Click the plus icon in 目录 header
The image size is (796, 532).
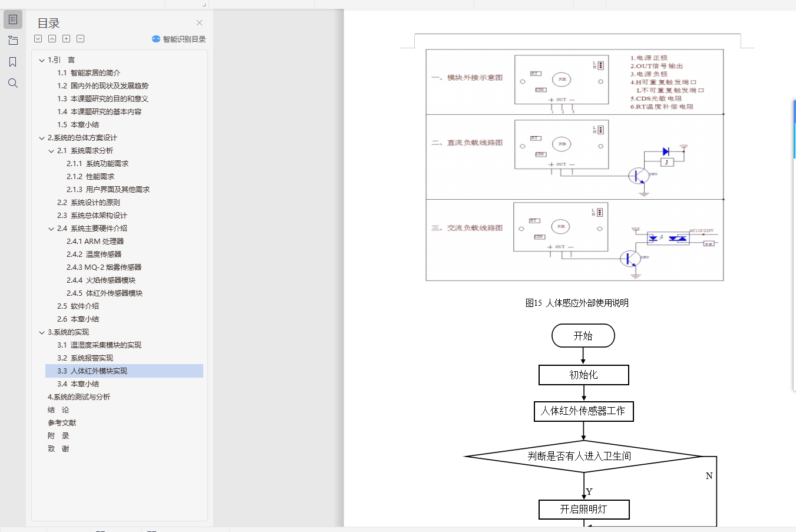click(x=67, y=39)
